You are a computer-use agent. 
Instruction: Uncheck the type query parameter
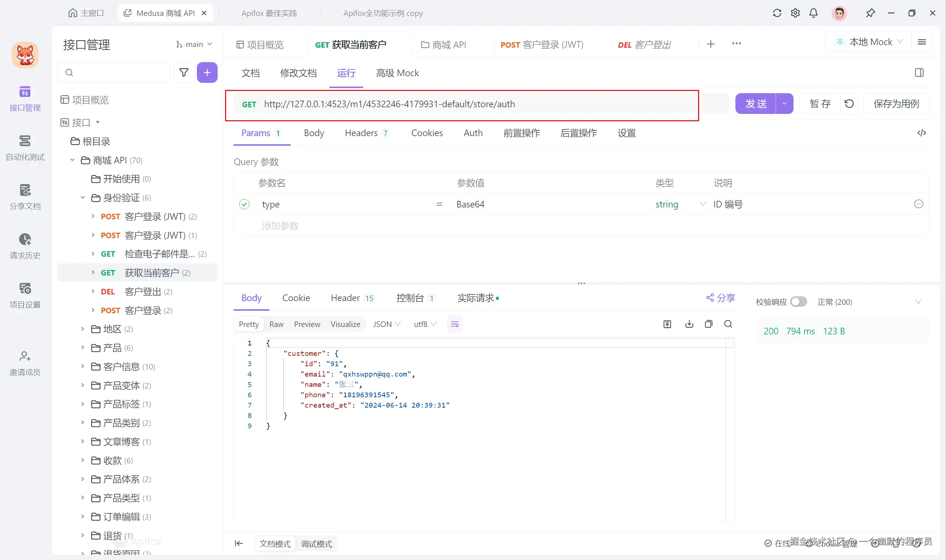point(244,204)
